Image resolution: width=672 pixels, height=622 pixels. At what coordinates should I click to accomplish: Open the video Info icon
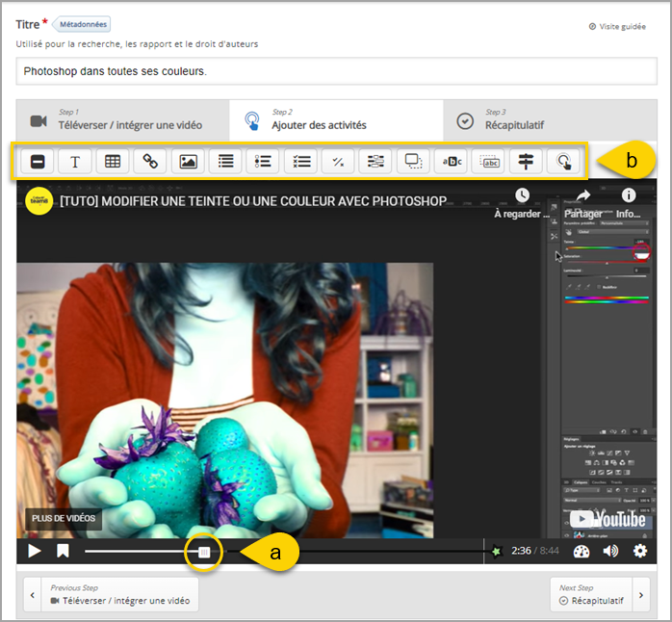(629, 195)
